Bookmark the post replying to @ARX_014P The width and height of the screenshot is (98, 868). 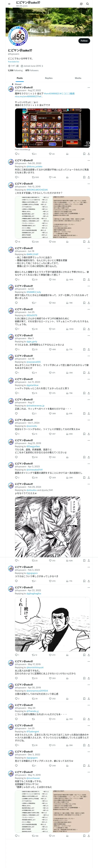click(x=84, y=279)
